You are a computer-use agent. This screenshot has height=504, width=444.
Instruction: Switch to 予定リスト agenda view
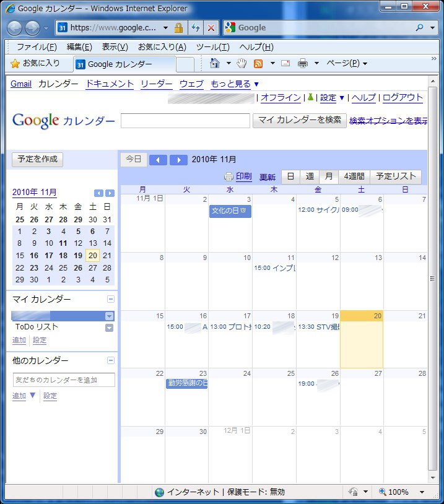[x=396, y=176]
